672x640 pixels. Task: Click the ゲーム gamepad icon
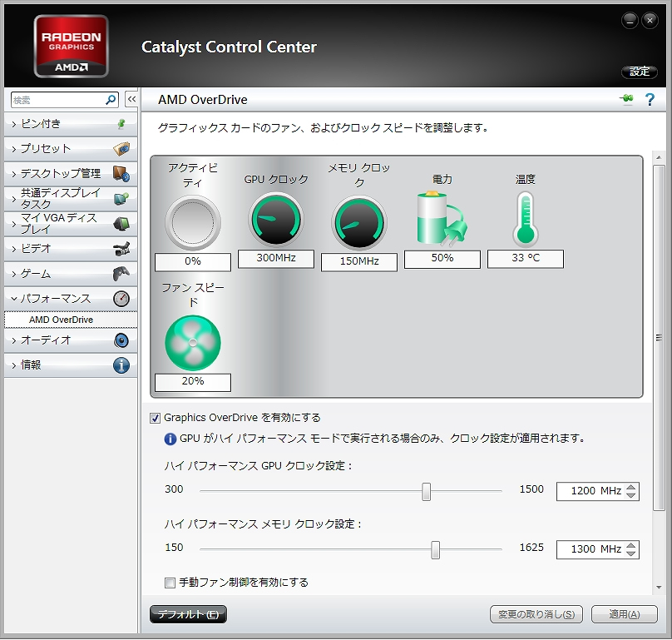pyautogui.click(x=121, y=274)
